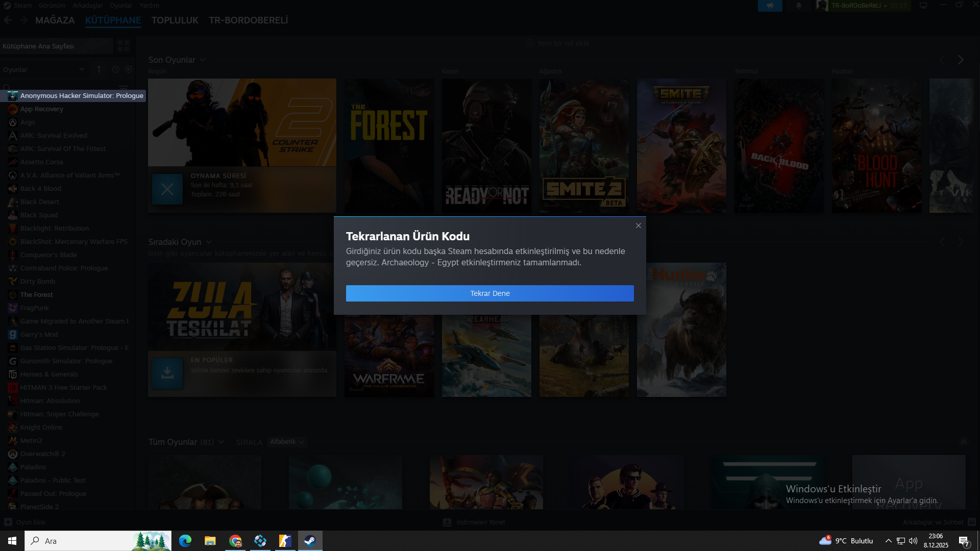Image resolution: width=980 pixels, height=551 pixels.
Task: Select Paladins - Public Test in list
Action: pos(53,480)
